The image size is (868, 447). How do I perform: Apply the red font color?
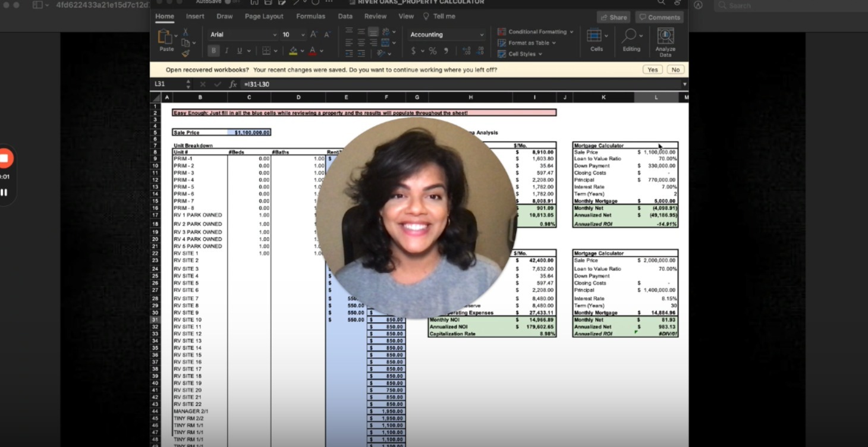[x=312, y=51]
